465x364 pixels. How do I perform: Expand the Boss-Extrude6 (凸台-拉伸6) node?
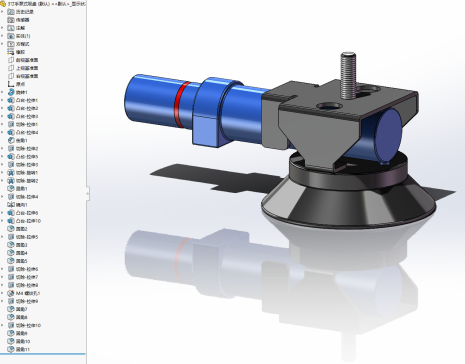3,213
